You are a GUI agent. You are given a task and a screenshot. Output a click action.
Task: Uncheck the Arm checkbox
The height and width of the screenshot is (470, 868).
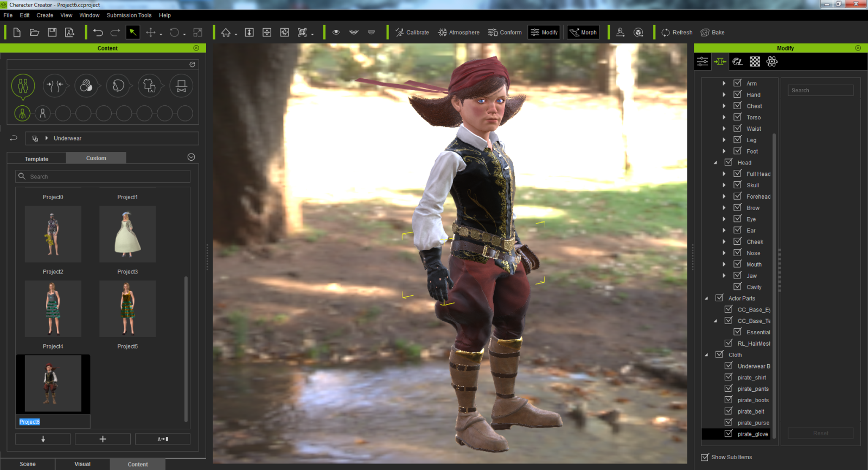tap(737, 83)
